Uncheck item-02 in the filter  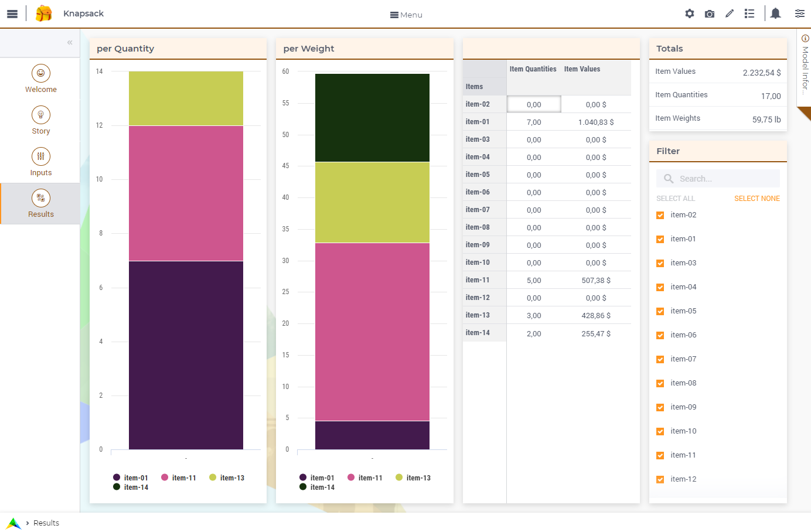click(660, 215)
